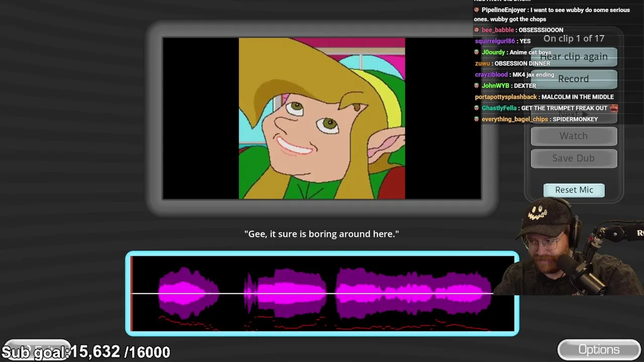Open chat user bee_babble's name

coord(498,30)
